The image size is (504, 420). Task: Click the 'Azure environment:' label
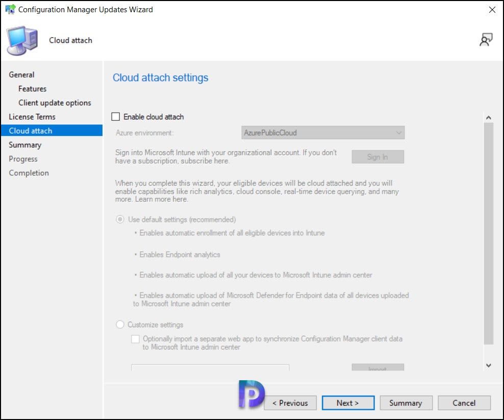click(x=144, y=133)
